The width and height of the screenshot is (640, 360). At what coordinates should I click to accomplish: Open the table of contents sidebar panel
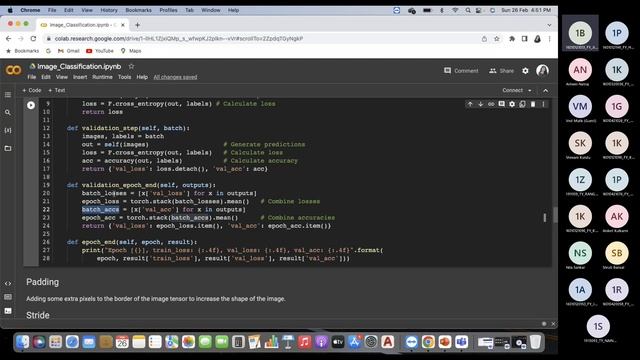pyautogui.click(x=8, y=95)
